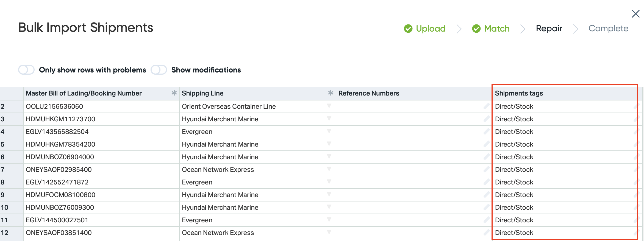The width and height of the screenshot is (644, 241).
Task: Click pencil icon in Reference Numbers row 2
Action: tap(487, 106)
